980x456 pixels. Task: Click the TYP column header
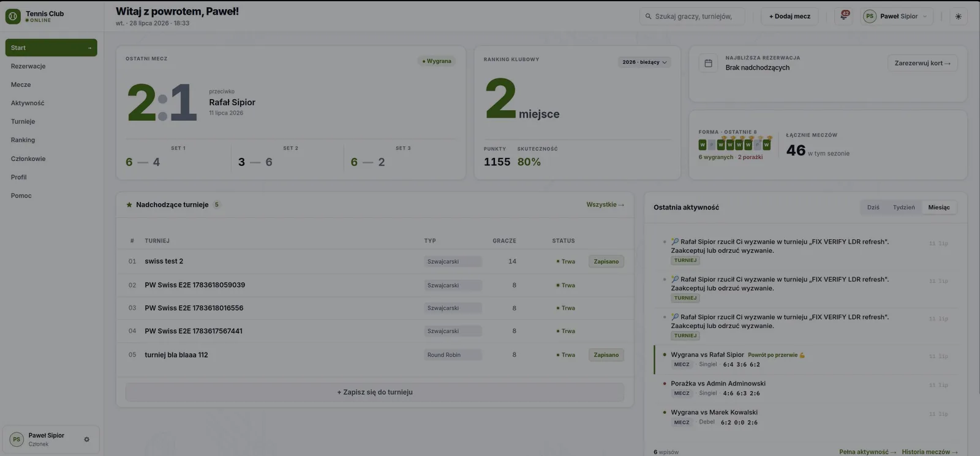430,241
